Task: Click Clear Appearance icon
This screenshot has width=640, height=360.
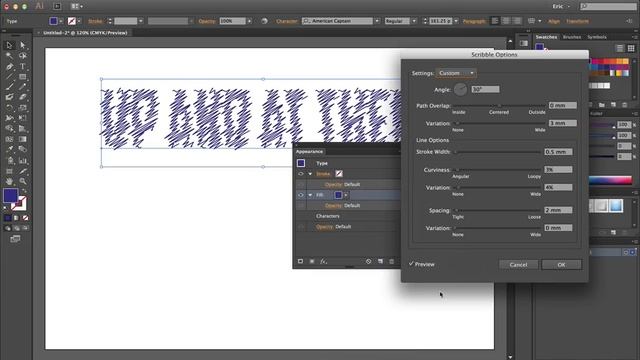Action: pyautogui.click(x=369, y=261)
